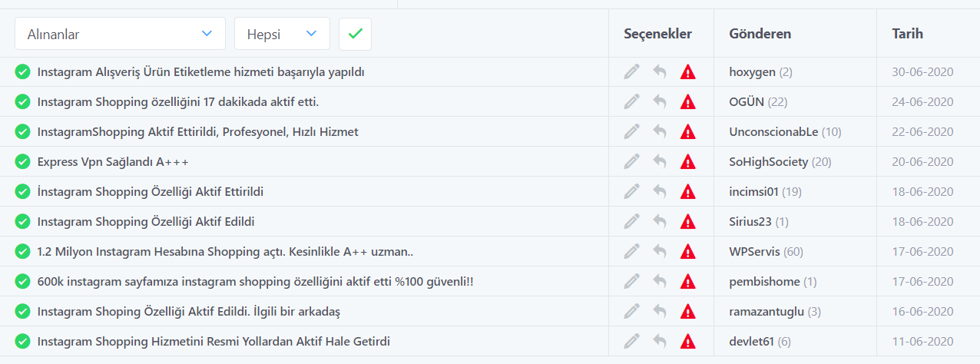This screenshot has height=364, width=980.
Task: Click red warning icon on ramazantuglu's row
Action: click(x=688, y=312)
